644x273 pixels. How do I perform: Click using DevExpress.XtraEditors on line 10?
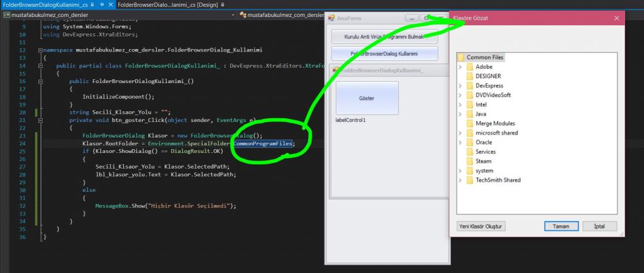point(91,35)
